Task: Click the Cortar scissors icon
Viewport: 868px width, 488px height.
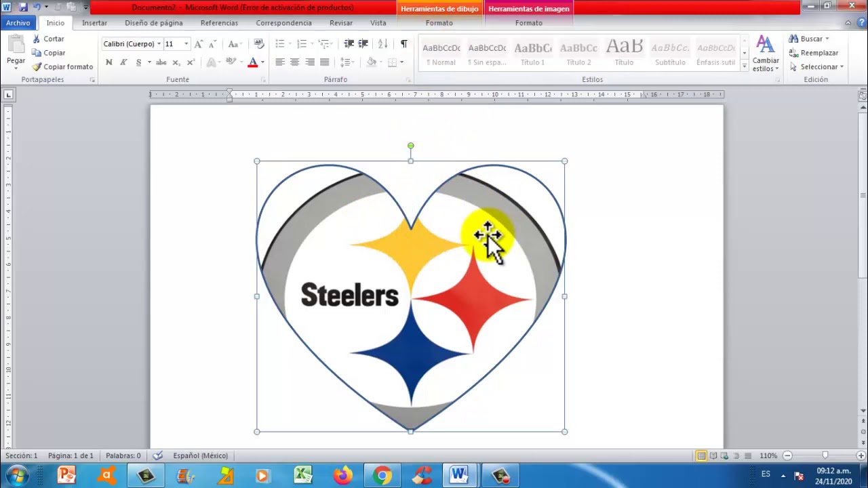Action: click(37, 39)
